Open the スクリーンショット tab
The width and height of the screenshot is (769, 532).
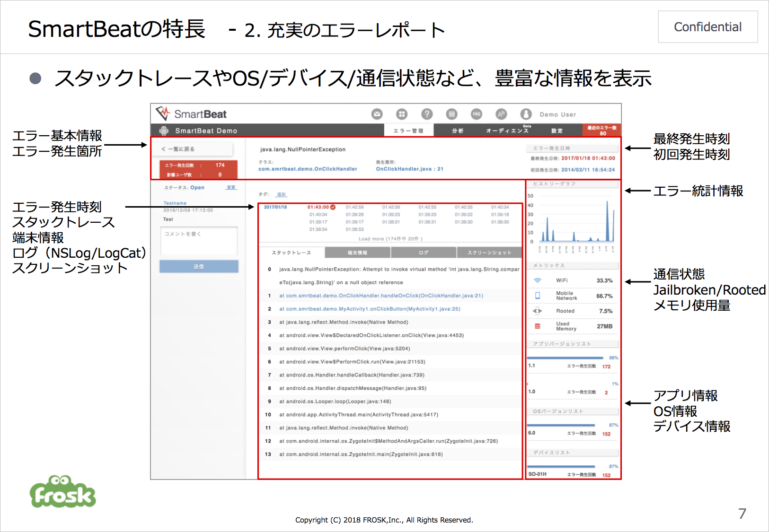(x=489, y=253)
